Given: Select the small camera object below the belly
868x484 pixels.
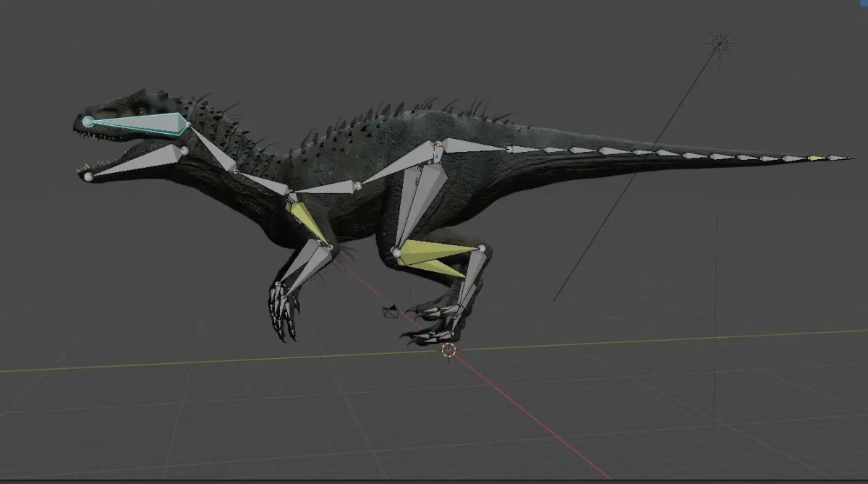Looking at the screenshot, I should click(x=390, y=312).
